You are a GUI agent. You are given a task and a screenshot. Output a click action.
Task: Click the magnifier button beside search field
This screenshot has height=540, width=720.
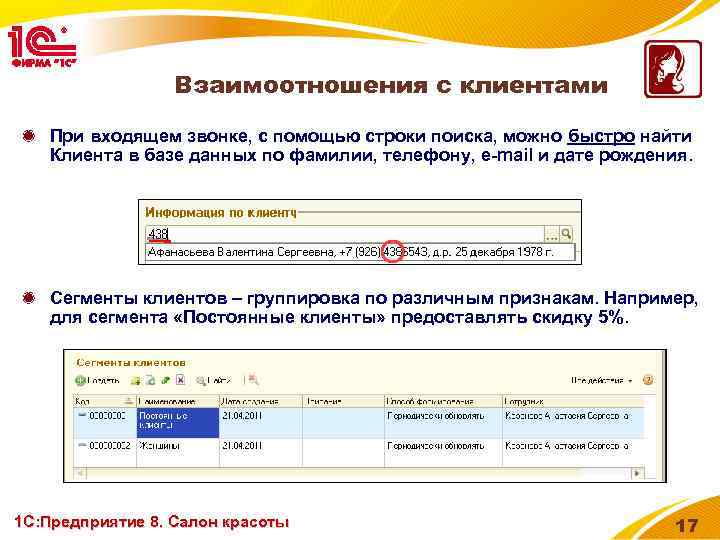point(566,234)
